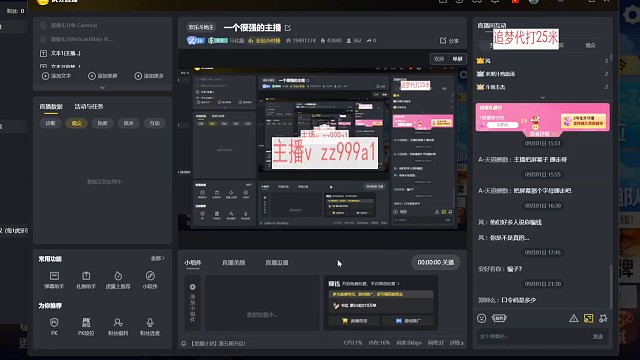Click the 添加更多 add button
Viewport: 640px width, 360px height.
coord(149,76)
